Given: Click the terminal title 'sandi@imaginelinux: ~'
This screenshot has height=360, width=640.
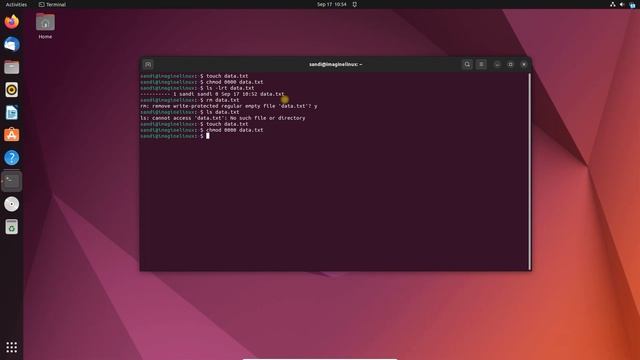Looking at the screenshot, I should (336, 64).
